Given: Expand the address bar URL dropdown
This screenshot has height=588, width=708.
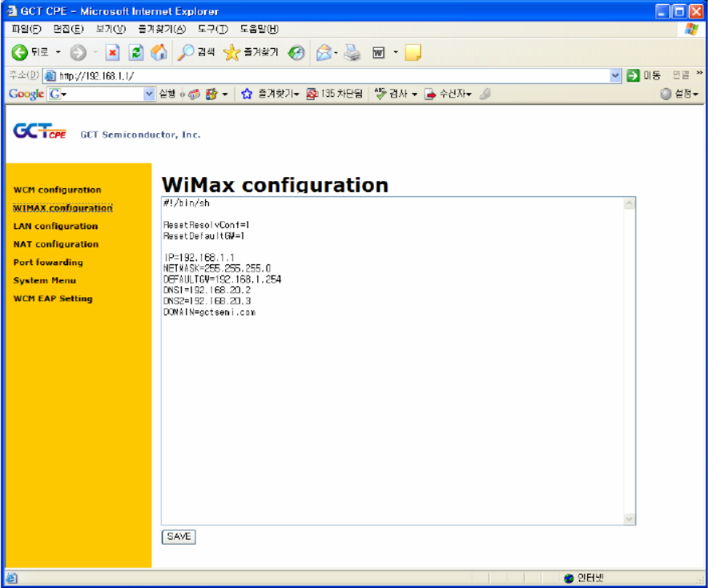Looking at the screenshot, I should click(x=615, y=76).
